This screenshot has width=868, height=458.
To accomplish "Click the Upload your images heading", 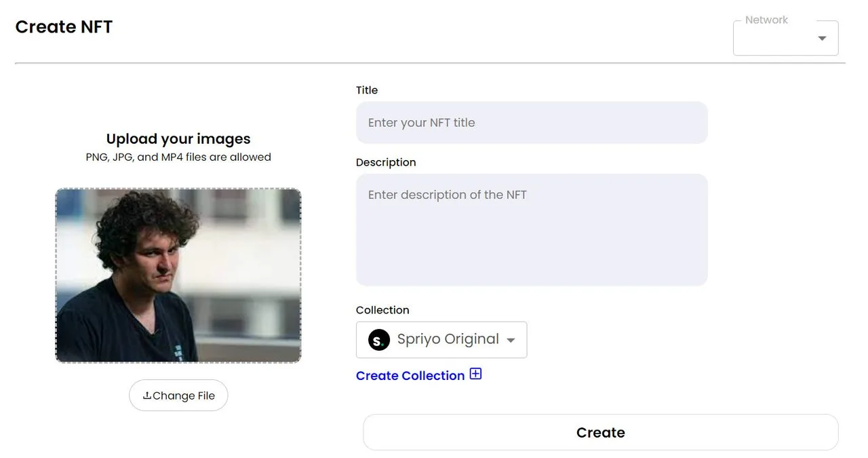I will point(178,139).
